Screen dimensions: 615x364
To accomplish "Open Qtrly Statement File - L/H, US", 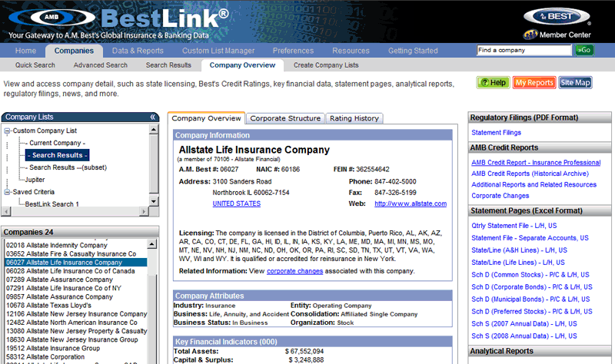I will tap(514, 226).
